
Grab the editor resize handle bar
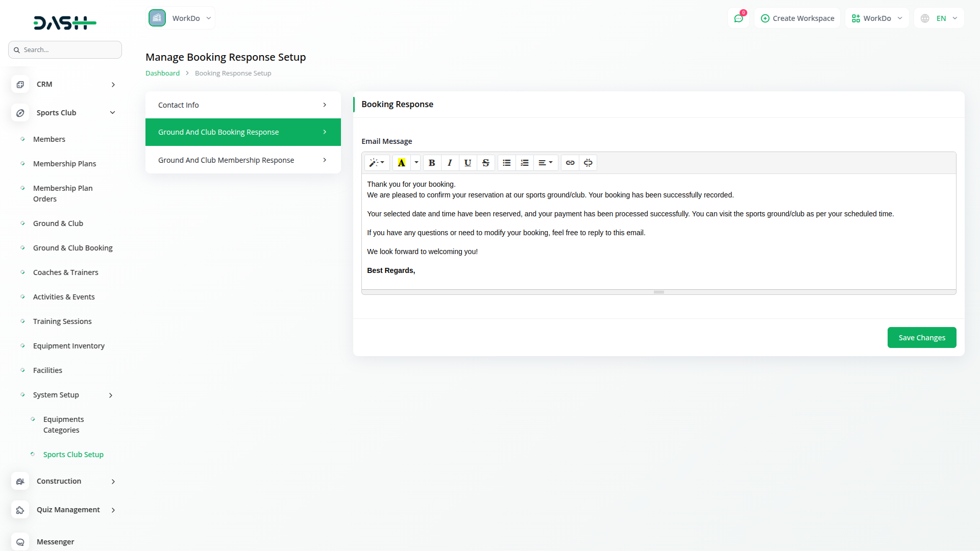click(658, 292)
